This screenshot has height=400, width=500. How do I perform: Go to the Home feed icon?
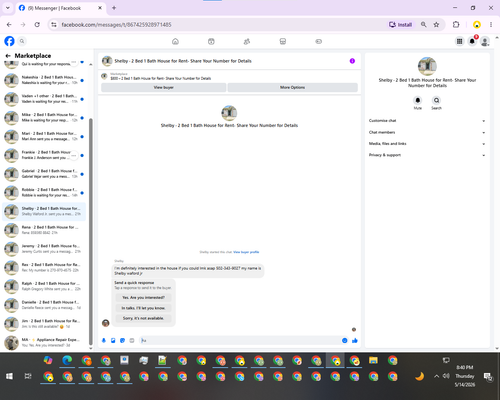point(175,41)
